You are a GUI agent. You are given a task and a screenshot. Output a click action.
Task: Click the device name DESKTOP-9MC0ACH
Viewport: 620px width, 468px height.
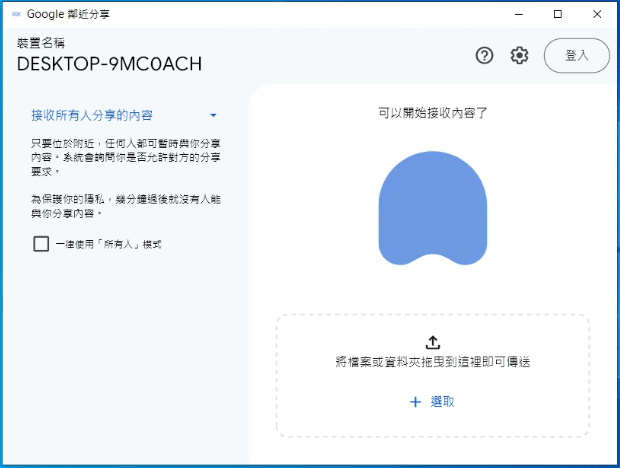(110, 64)
